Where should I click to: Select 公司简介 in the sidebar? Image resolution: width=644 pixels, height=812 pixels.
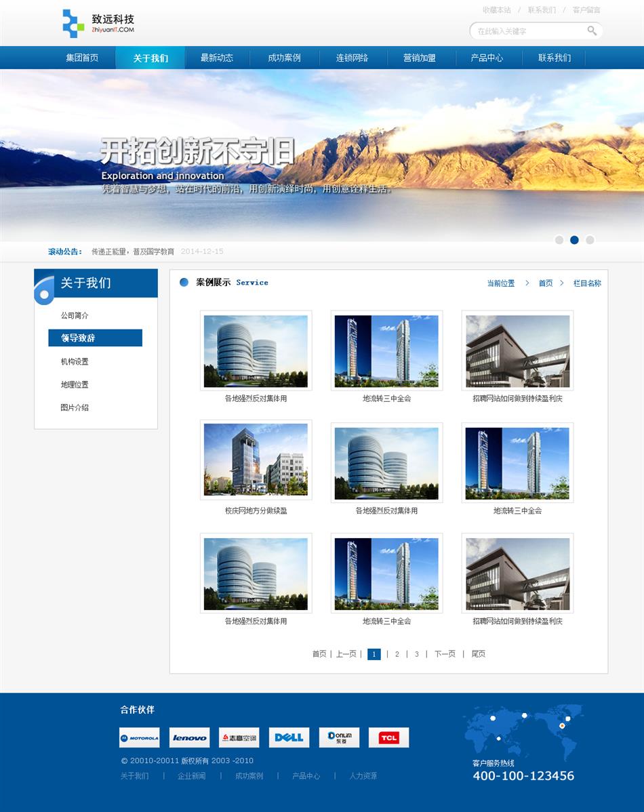click(75, 316)
